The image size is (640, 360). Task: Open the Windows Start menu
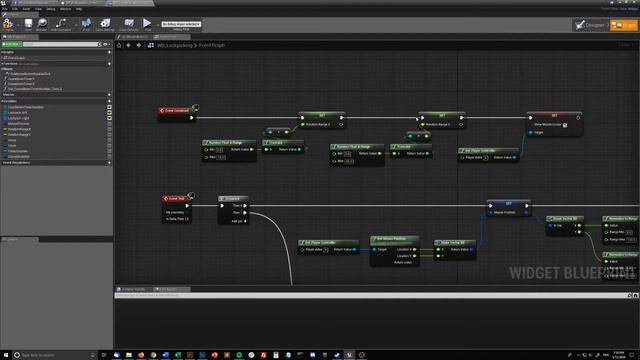pyautogui.click(x=5, y=355)
